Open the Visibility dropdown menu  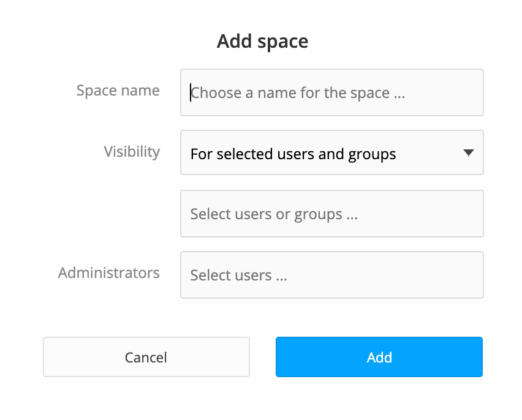point(331,153)
